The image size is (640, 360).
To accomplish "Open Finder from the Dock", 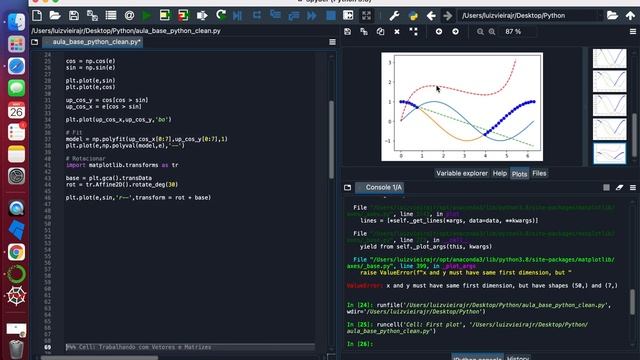I will 16,22.
